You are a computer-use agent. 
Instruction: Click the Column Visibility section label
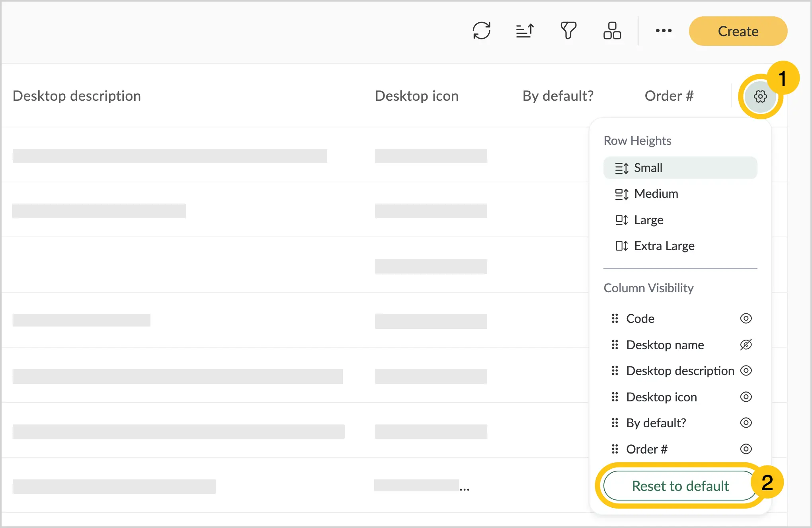[x=648, y=288]
